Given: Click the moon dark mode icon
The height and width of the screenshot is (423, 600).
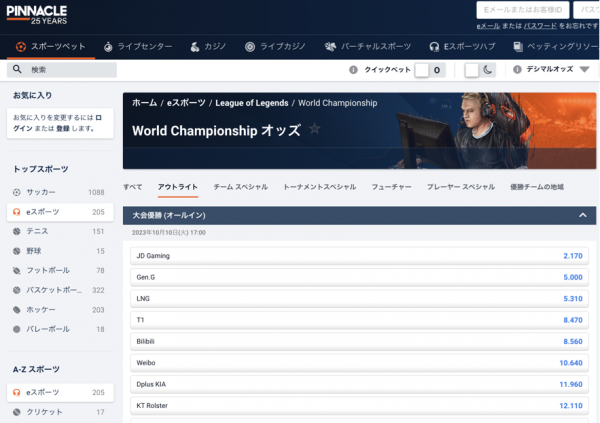Looking at the screenshot, I should [488, 70].
